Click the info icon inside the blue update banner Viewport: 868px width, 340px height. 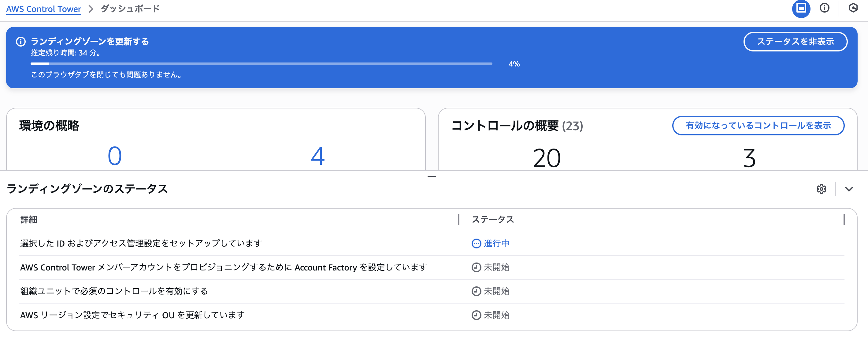click(21, 42)
